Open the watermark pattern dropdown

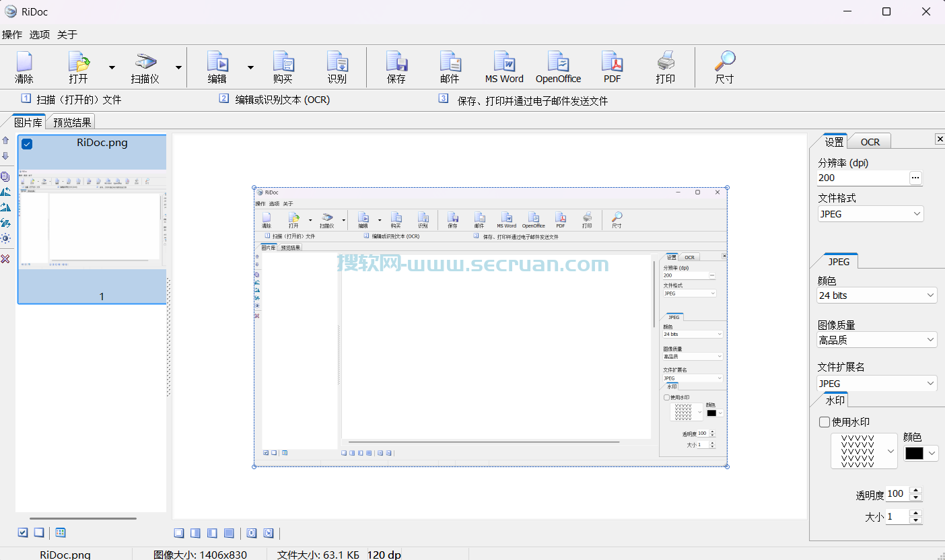(864, 451)
